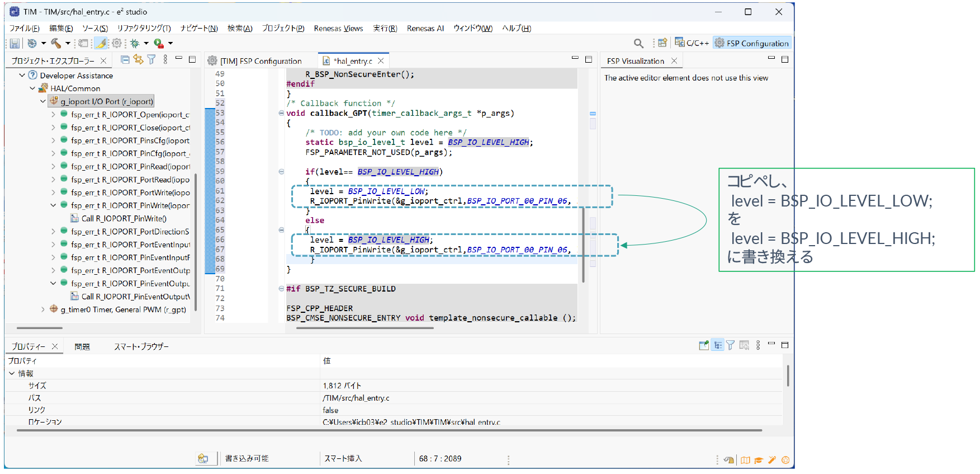Switch to the C/C++ perspective

[x=692, y=43]
